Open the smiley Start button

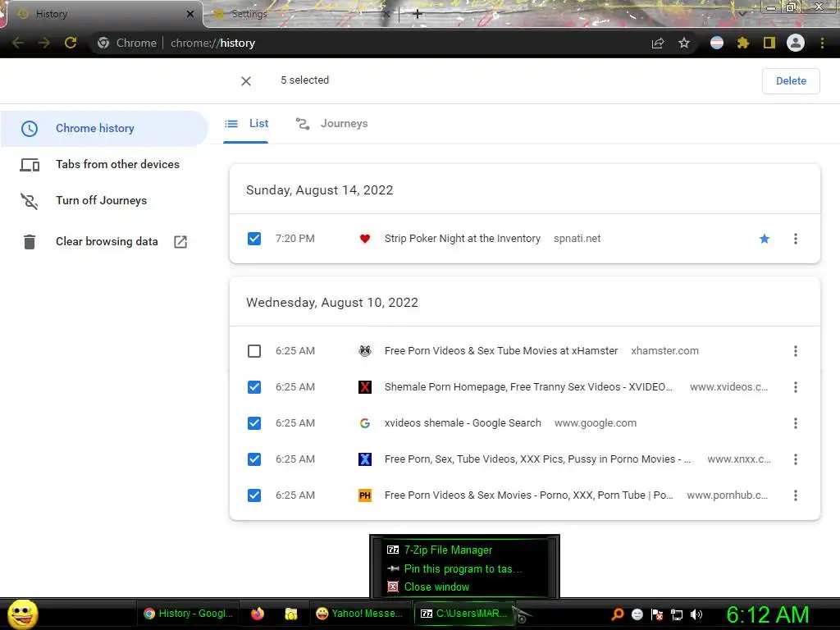click(x=22, y=614)
